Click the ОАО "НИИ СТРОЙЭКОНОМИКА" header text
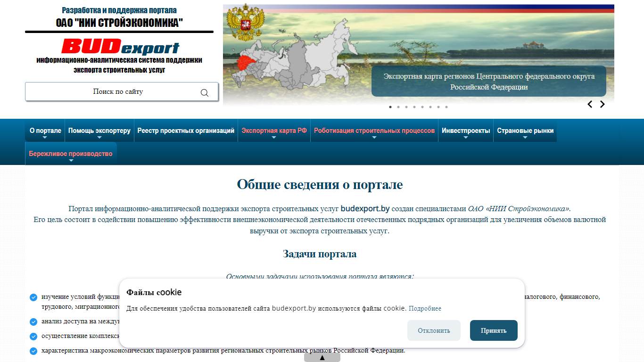644x362 pixels. (x=119, y=23)
